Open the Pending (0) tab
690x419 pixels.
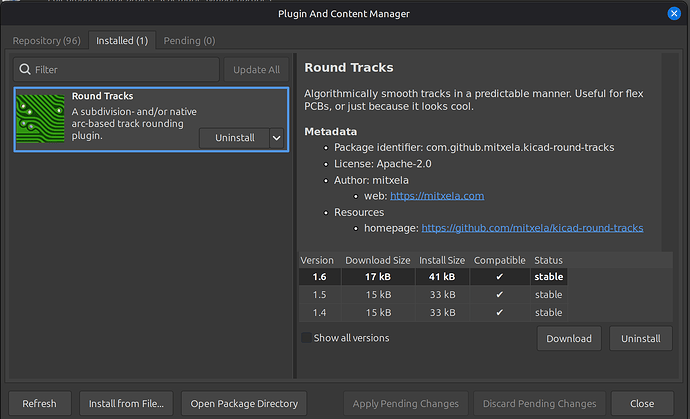188,40
